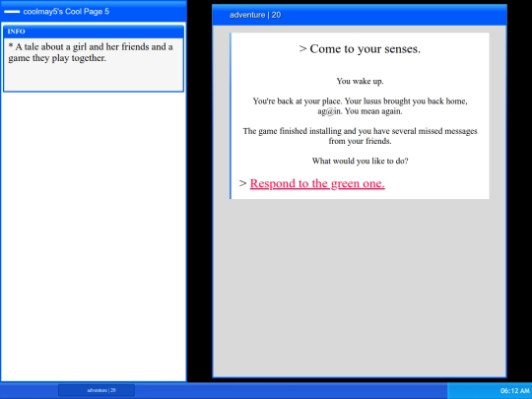Click the paragraph 'You're back at your place'
Image resolution: width=532 pixels, height=399 pixels.
[x=360, y=106]
